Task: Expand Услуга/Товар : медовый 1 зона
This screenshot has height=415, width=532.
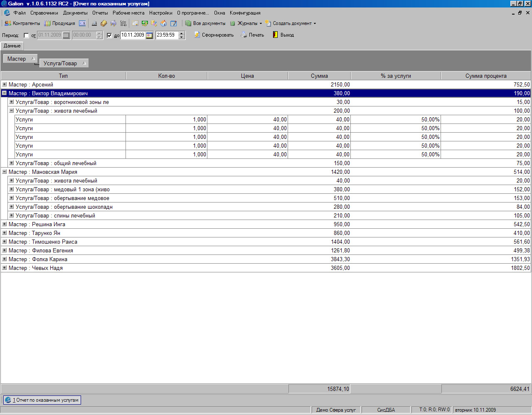Action: [12, 189]
